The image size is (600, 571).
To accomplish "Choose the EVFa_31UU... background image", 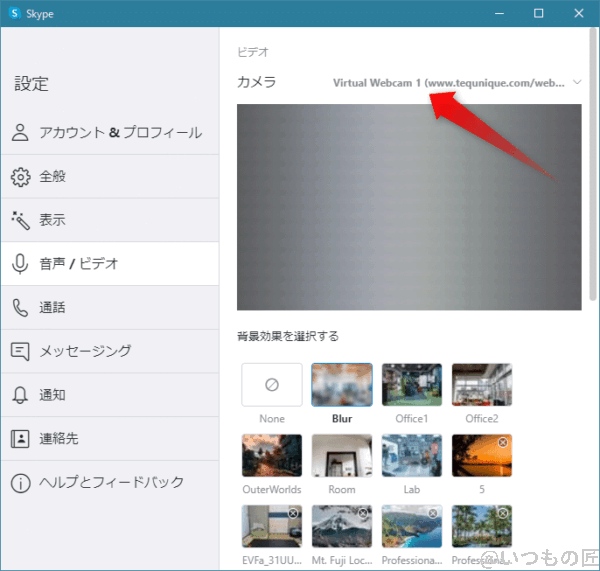I will click(272, 526).
